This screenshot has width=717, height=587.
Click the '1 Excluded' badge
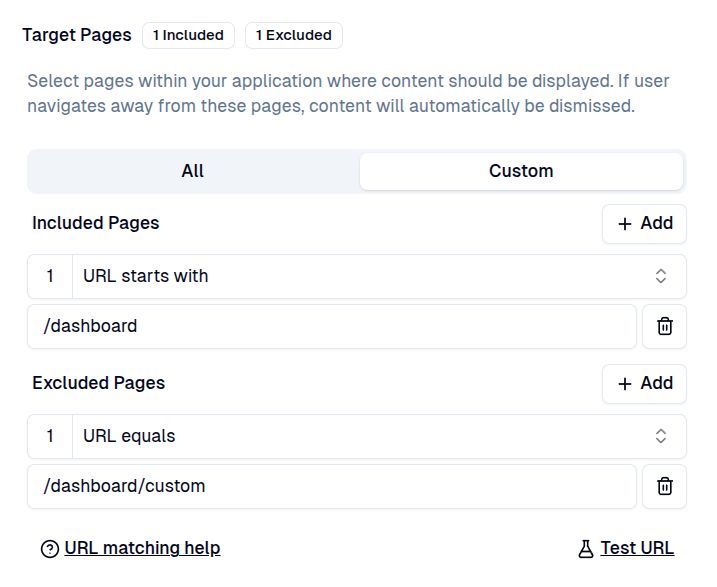(x=294, y=35)
